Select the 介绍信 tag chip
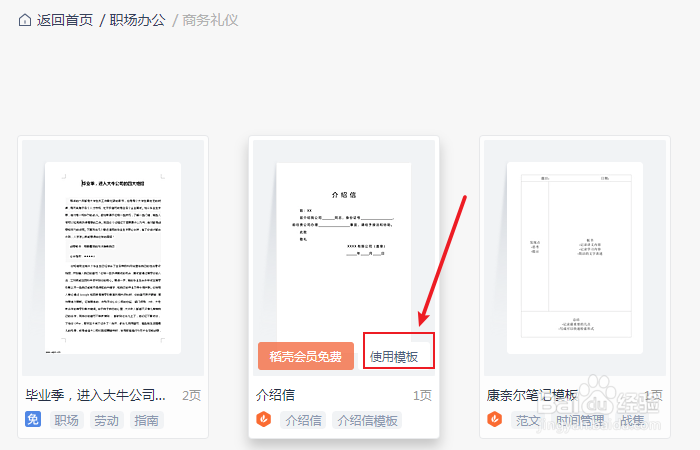The width and height of the screenshot is (700, 450). pyautogui.click(x=303, y=420)
